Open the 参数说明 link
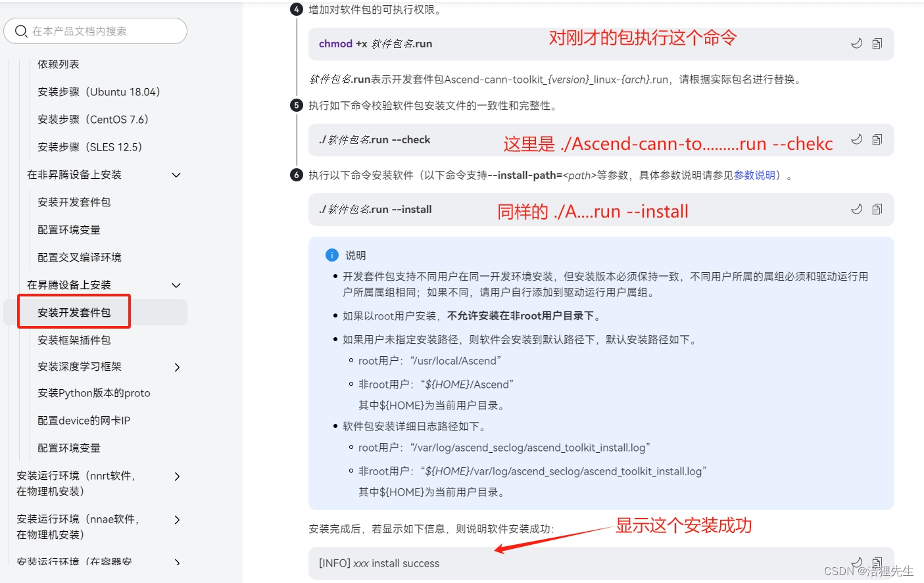 754,175
